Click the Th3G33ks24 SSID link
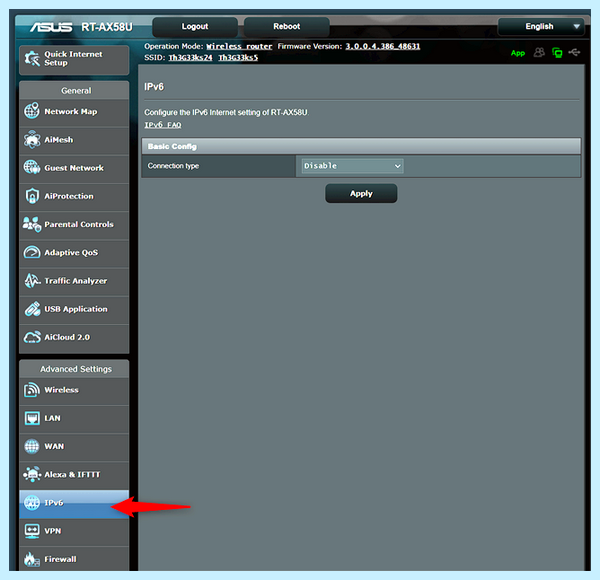This screenshot has width=600, height=580. pos(191,57)
